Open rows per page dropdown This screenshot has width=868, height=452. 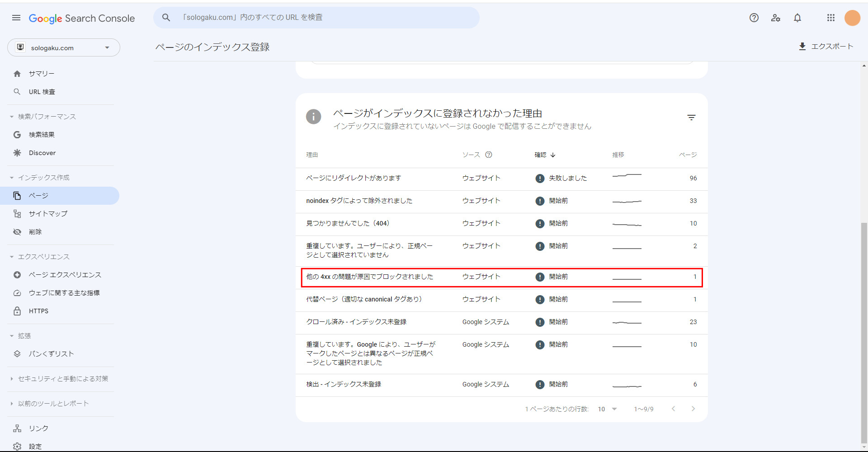607,409
